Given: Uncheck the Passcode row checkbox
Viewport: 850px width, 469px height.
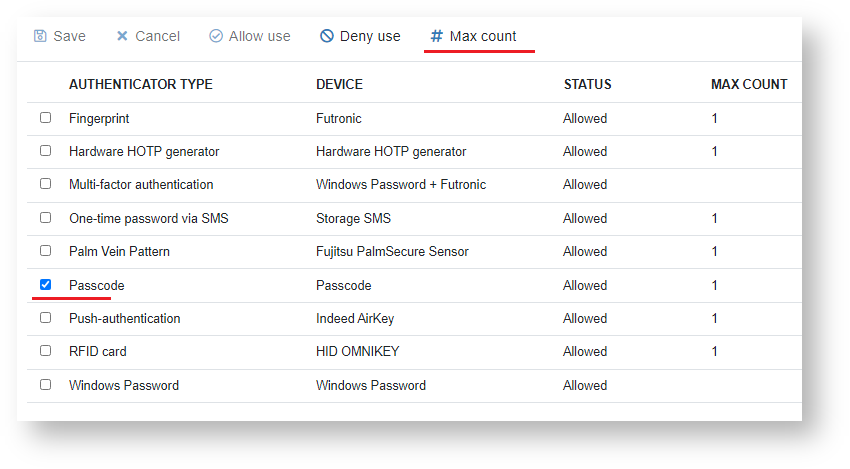Looking at the screenshot, I should (x=45, y=285).
